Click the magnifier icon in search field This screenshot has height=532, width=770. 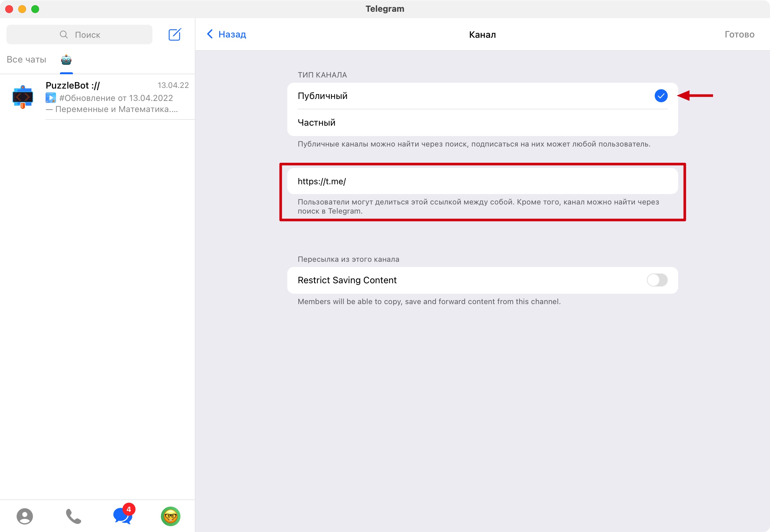[x=64, y=35]
